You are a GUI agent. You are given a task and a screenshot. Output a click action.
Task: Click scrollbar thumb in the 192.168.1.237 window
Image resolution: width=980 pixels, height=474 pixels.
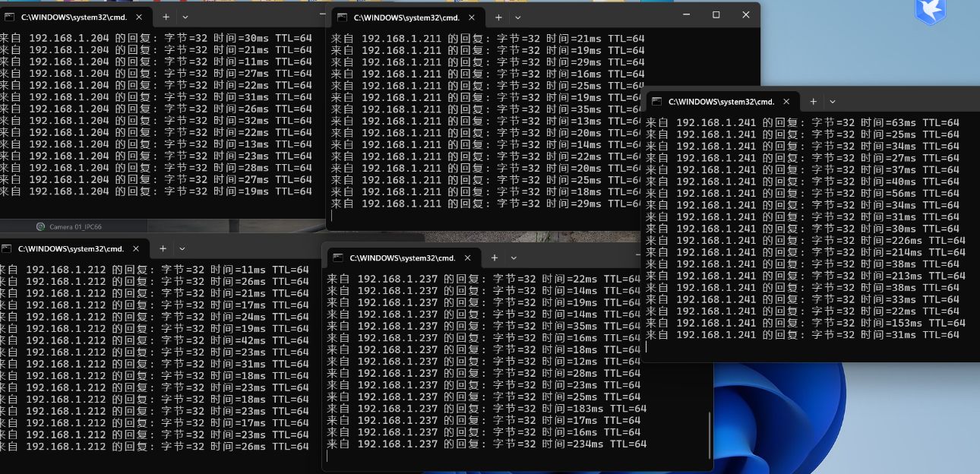click(x=709, y=436)
